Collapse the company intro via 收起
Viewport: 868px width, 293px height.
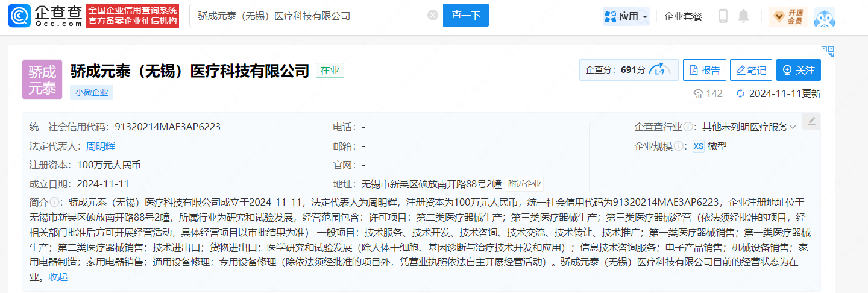(x=58, y=277)
